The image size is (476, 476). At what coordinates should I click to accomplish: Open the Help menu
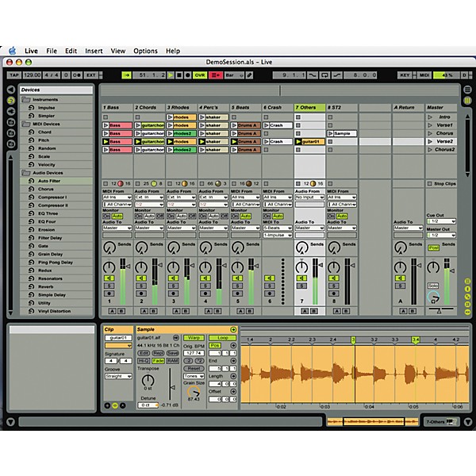pos(173,51)
